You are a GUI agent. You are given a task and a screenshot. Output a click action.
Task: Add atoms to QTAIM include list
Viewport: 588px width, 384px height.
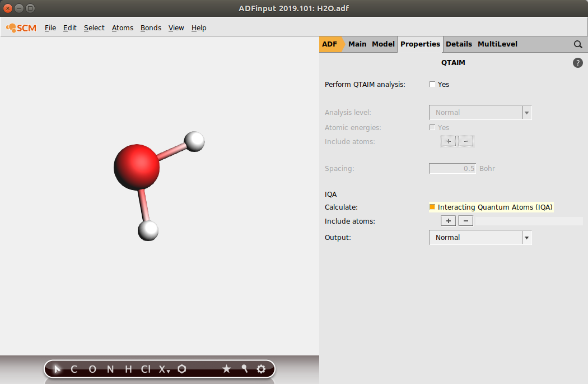click(x=448, y=141)
